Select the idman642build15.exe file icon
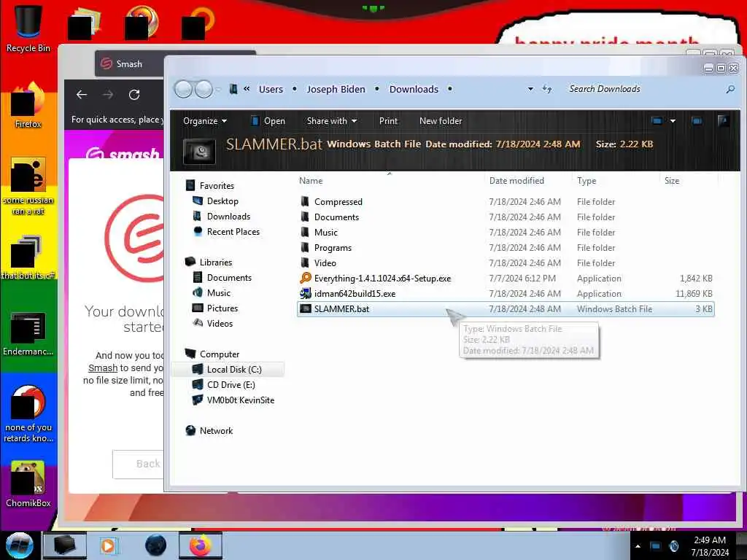The height and width of the screenshot is (560, 747). (306, 293)
